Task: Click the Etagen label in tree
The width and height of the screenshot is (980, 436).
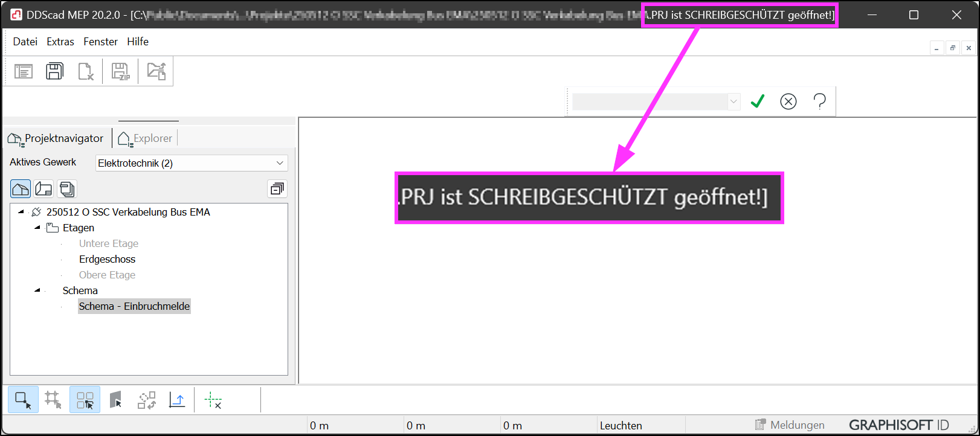Action: click(x=79, y=228)
